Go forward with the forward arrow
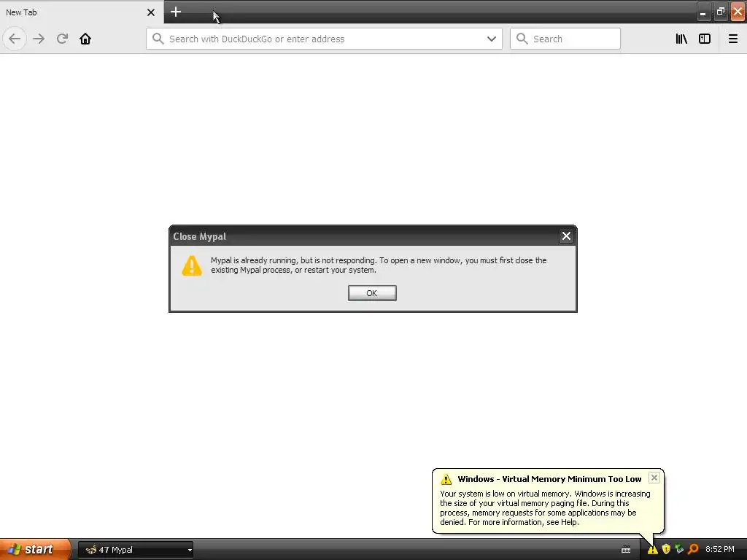Screen dimensions: 747x560 (x=39, y=39)
